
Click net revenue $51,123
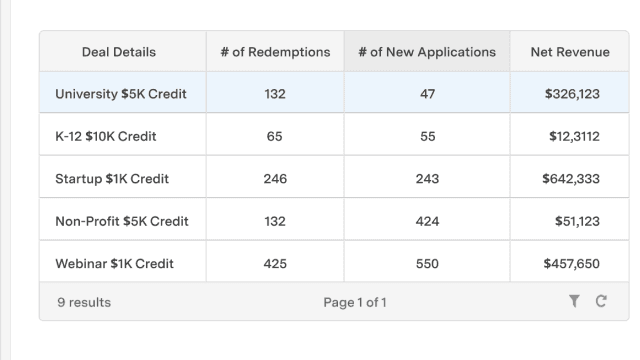(577, 221)
